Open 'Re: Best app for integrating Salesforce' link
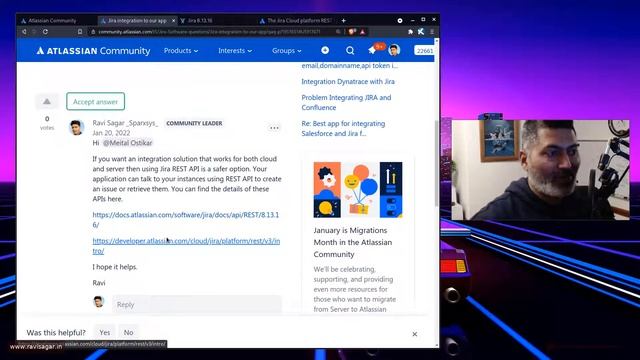Image resolution: width=640 pixels, height=360 pixels. [343, 128]
